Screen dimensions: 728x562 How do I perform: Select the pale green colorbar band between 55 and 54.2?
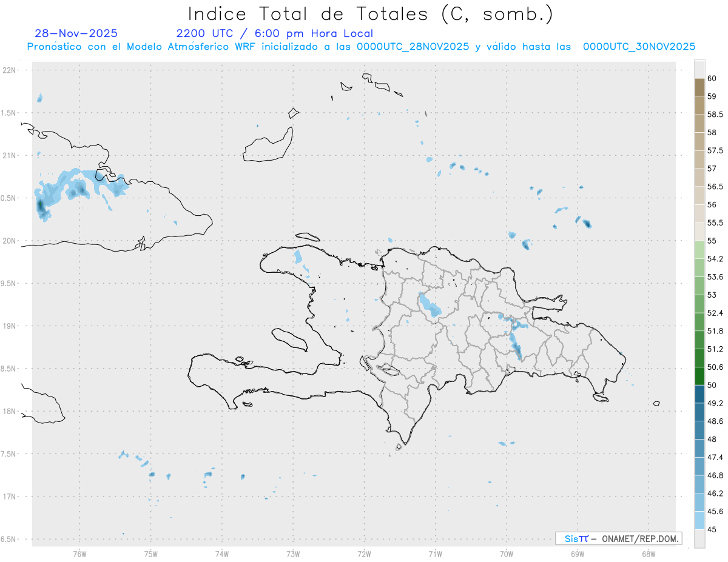(x=699, y=249)
